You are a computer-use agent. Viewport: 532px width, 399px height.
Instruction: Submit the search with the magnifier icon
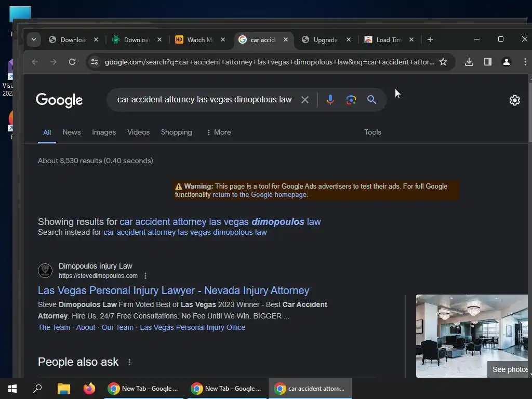[371, 99]
